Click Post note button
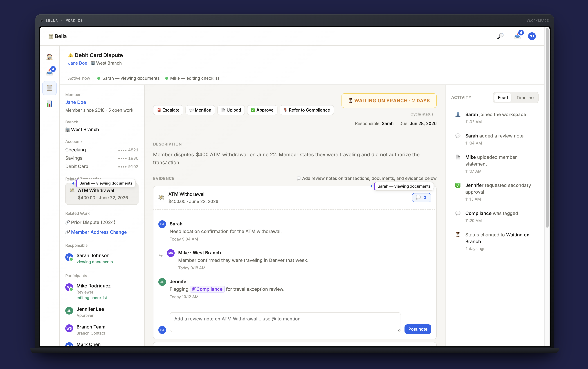The width and height of the screenshot is (588, 369). (418, 329)
